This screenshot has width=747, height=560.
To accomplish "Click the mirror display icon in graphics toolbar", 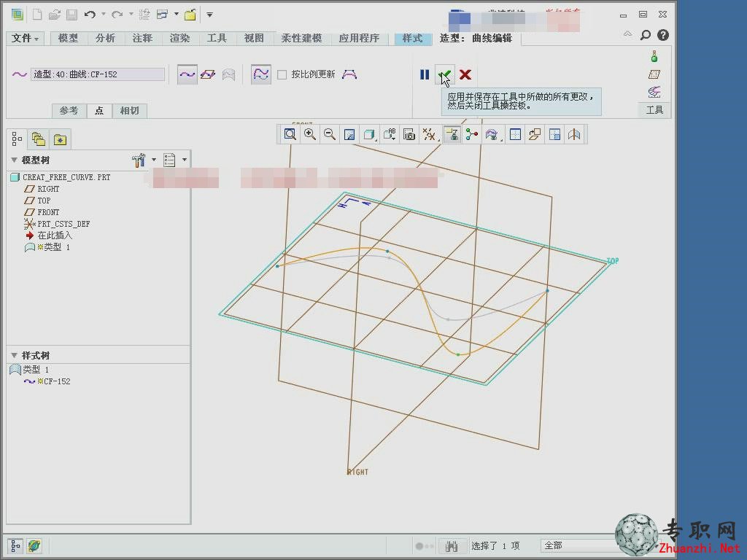I will pos(574,135).
